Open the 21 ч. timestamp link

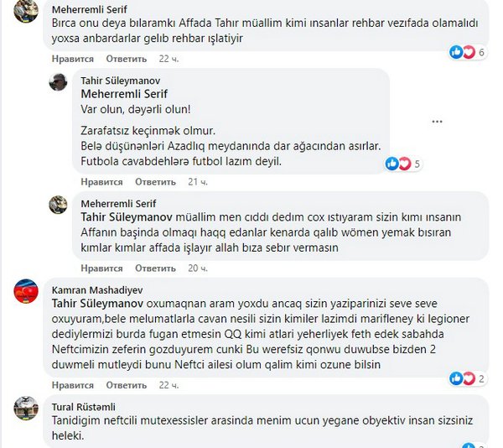(x=198, y=182)
